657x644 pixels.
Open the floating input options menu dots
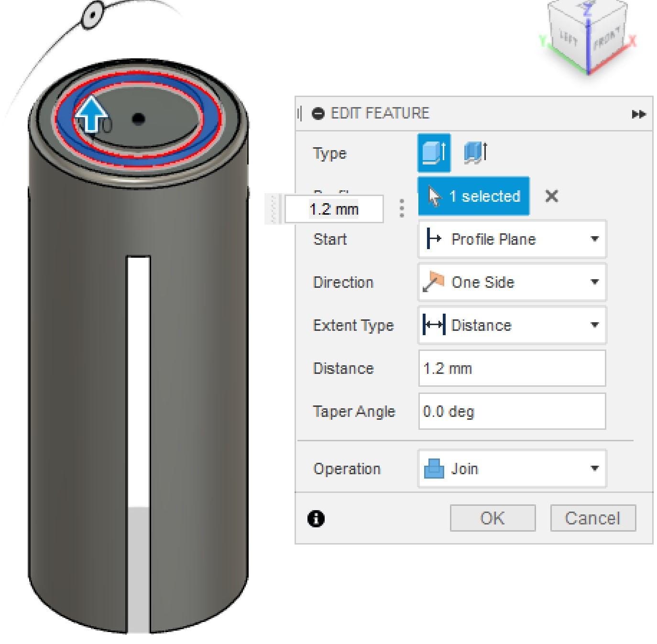(x=402, y=208)
